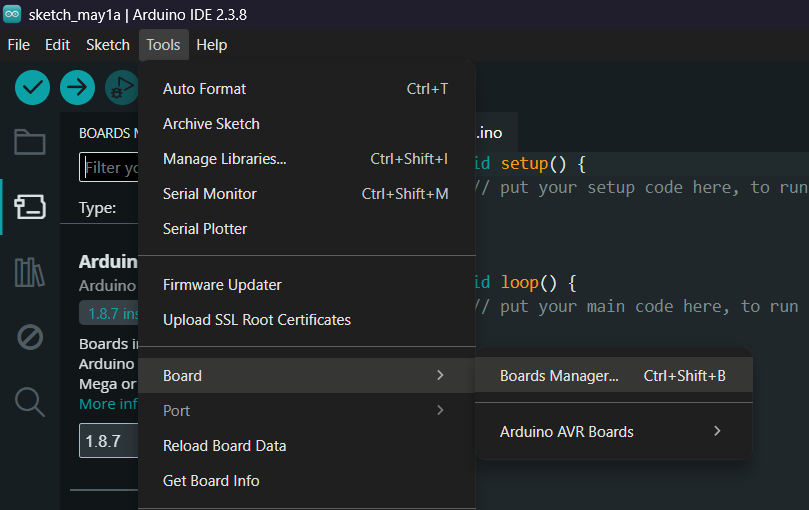The height and width of the screenshot is (510, 809).
Task: Click the loop() function text in editor
Action: pyautogui.click(x=529, y=283)
